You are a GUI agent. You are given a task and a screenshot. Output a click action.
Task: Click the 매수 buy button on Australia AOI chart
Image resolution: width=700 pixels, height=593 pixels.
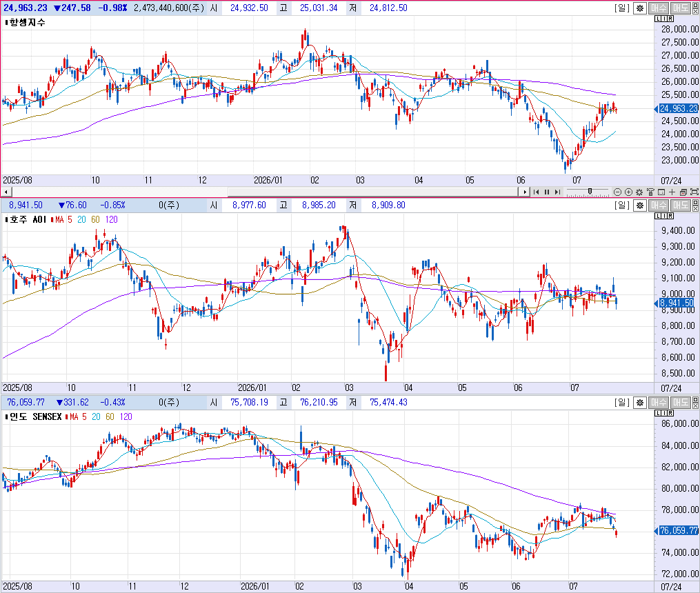click(659, 205)
